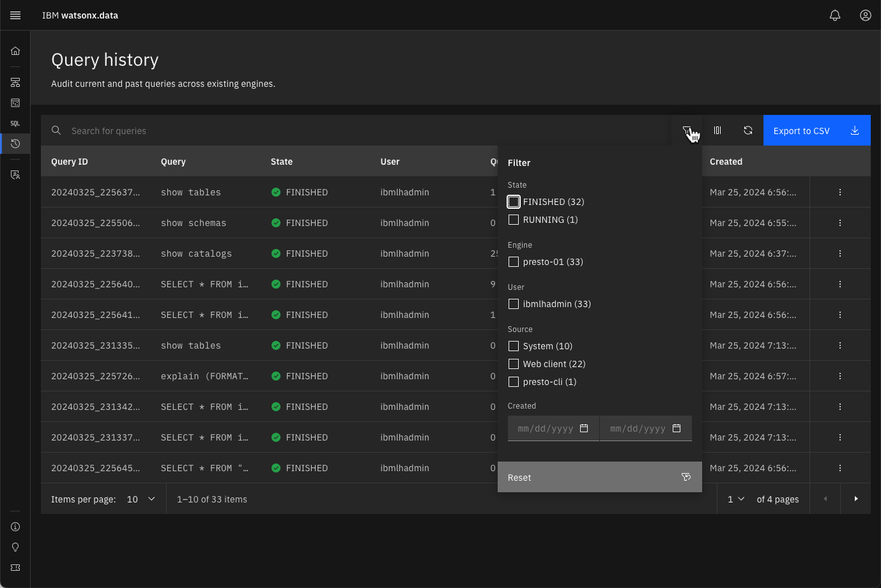Image resolution: width=881 pixels, height=588 pixels.
Task: Open overflow menu for 20240325_225641 row
Action: pyautogui.click(x=840, y=315)
